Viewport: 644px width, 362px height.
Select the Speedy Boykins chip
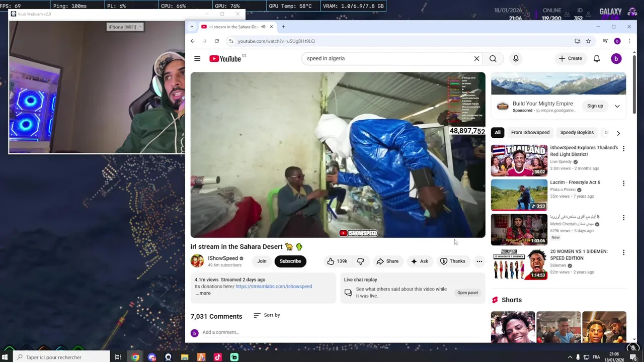pyautogui.click(x=577, y=133)
